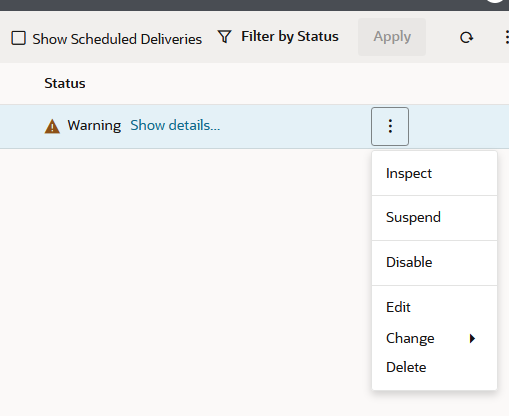Viewport: 509px width, 416px height.
Task: Click the Show Scheduled Deliveries label text
Action: [x=117, y=39]
